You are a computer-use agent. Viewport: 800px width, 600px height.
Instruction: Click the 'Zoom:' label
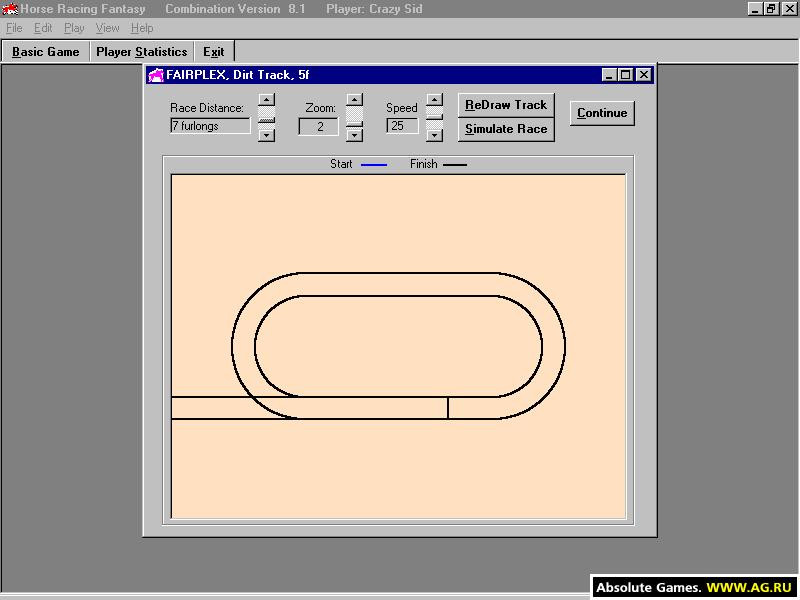tap(320, 108)
